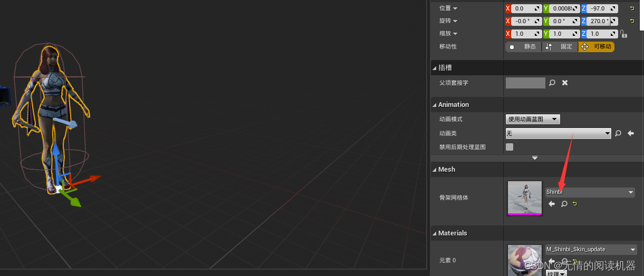
Task: Click the scale Z value field
Action: pyautogui.click(x=603, y=34)
